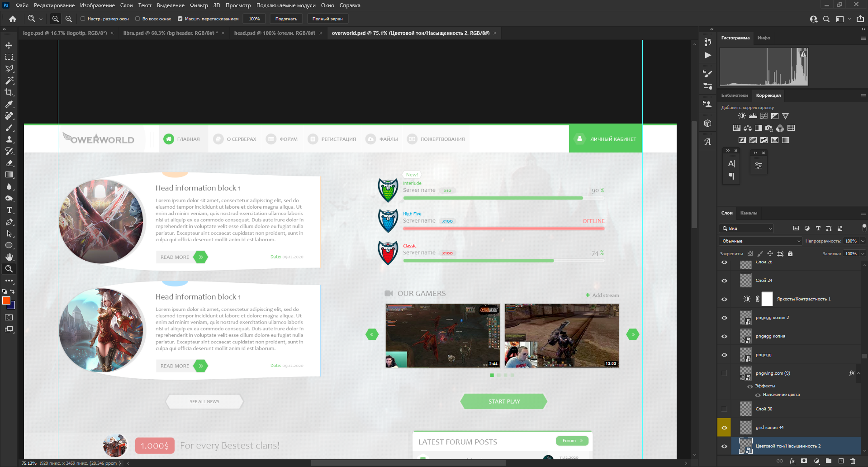The height and width of the screenshot is (467, 868).
Task: Click the opacity 100% value field
Action: click(x=851, y=241)
